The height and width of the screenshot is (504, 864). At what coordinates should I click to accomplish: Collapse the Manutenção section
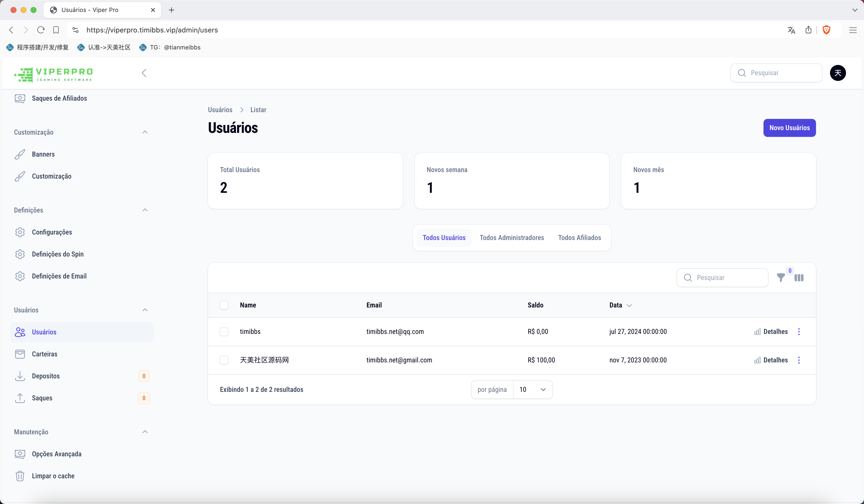(x=145, y=432)
